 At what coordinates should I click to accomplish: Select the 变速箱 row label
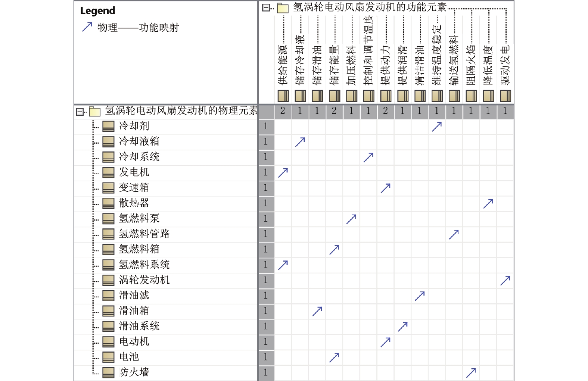(x=134, y=187)
